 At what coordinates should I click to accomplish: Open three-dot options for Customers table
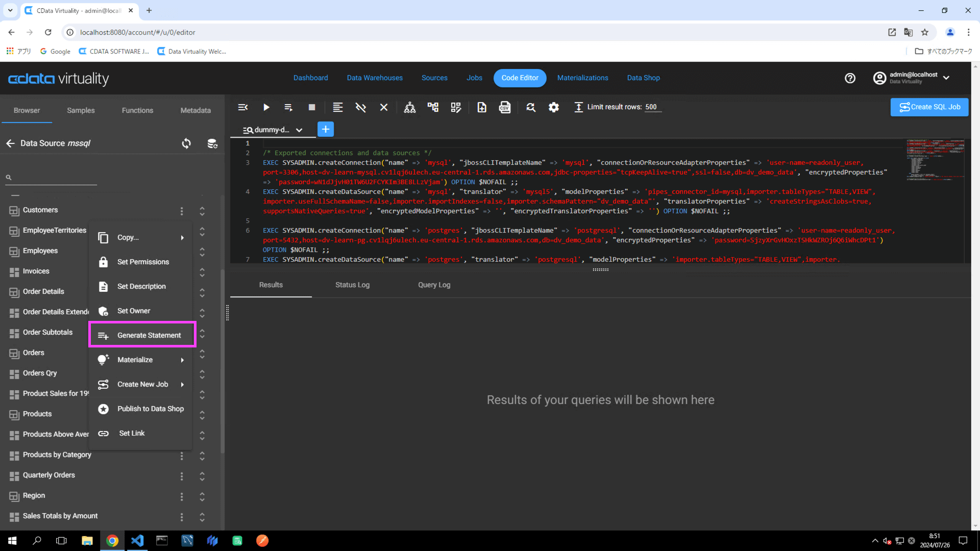(181, 211)
